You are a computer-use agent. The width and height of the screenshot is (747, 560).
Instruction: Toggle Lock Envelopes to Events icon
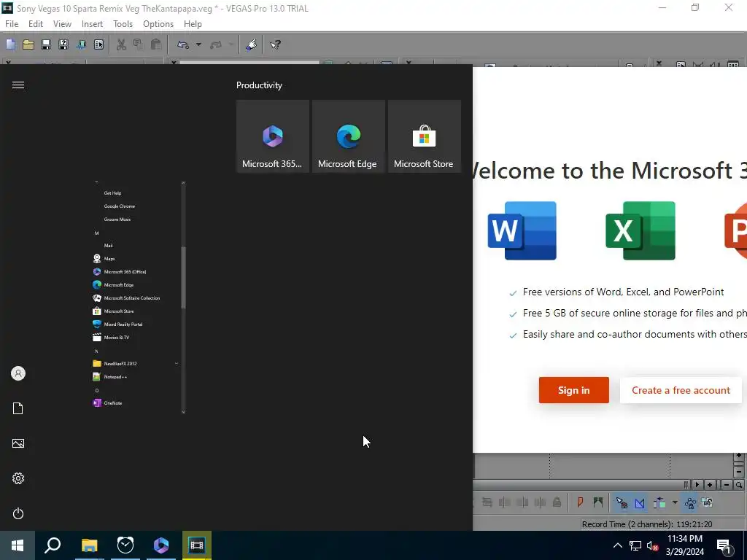[x=690, y=502]
